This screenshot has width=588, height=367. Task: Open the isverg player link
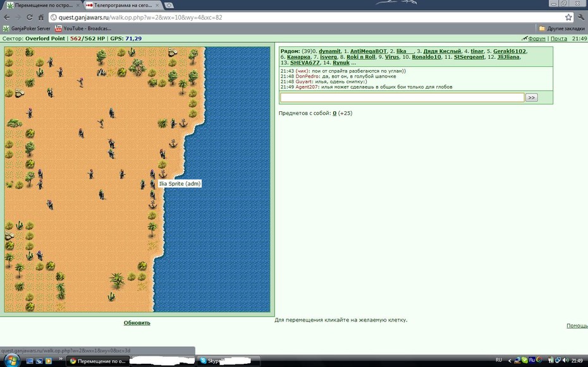pyautogui.click(x=329, y=57)
